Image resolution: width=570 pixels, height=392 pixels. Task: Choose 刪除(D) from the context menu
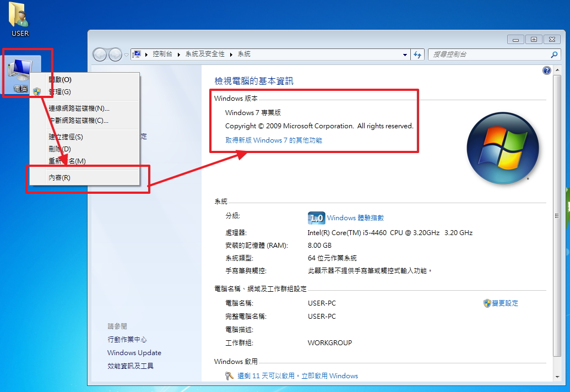coord(84,149)
